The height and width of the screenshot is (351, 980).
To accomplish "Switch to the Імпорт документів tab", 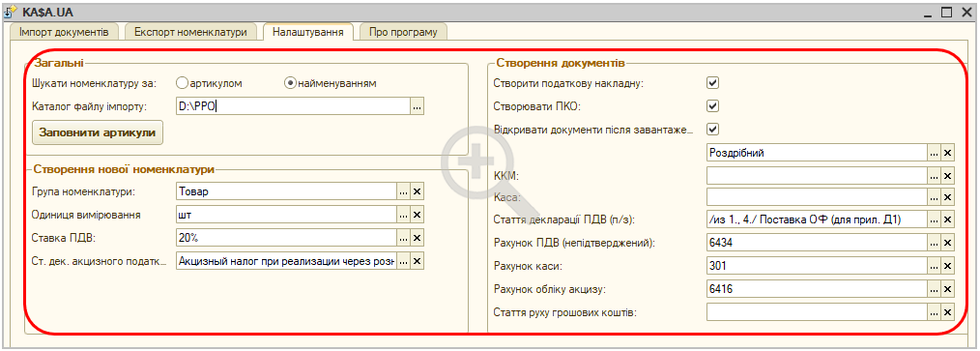I will pyautogui.click(x=65, y=32).
